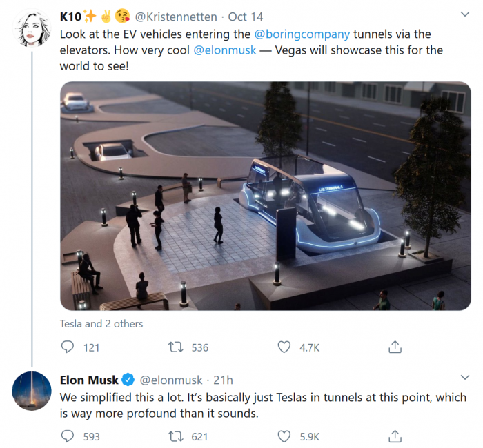Like Elon Musk's reply tweet
The height and width of the screenshot is (448, 483).
284,436
